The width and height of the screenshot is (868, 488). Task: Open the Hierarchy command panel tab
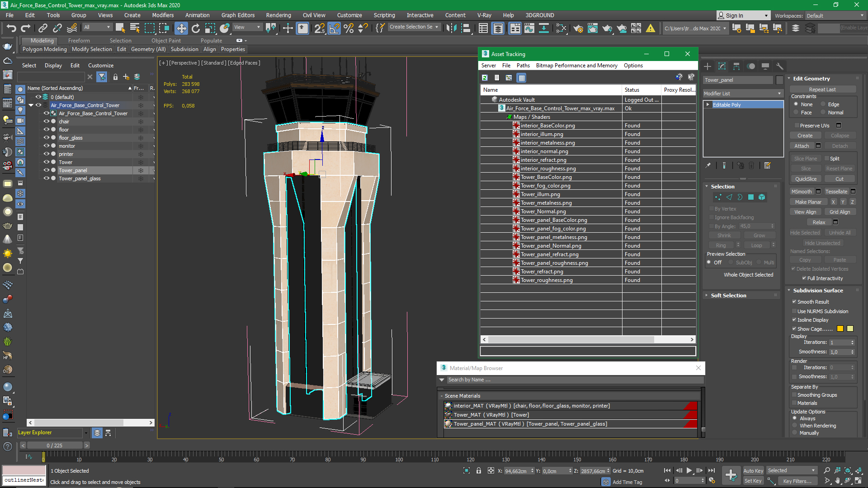(x=736, y=66)
